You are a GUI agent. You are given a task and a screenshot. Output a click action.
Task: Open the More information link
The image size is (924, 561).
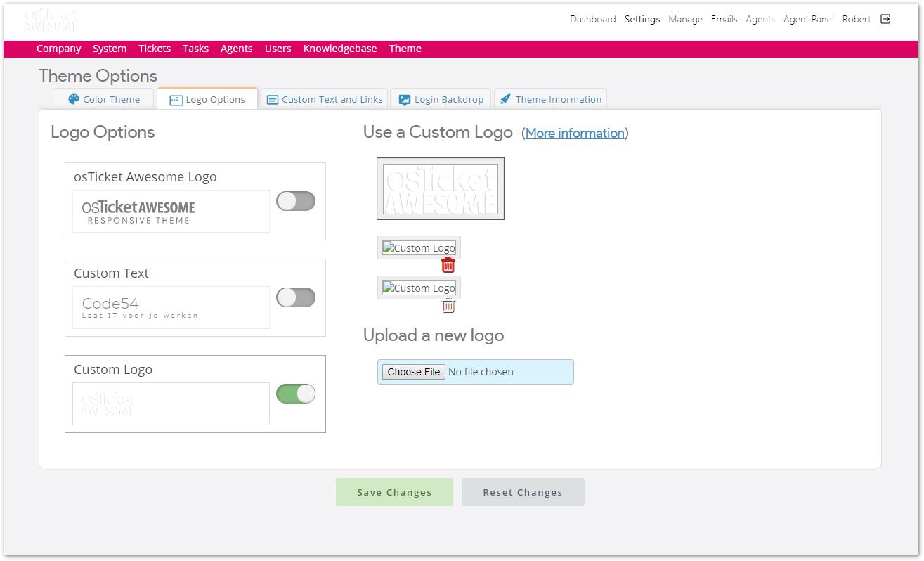pyautogui.click(x=575, y=133)
